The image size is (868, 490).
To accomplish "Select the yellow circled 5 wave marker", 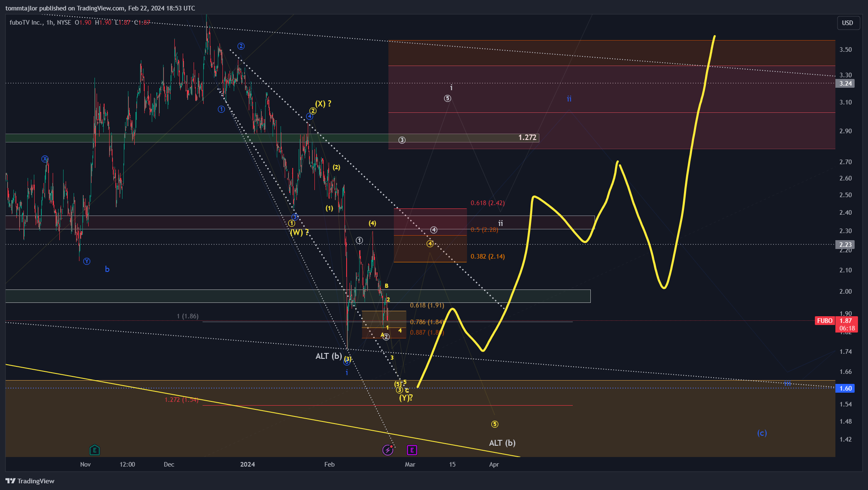I will [x=495, y=424].
